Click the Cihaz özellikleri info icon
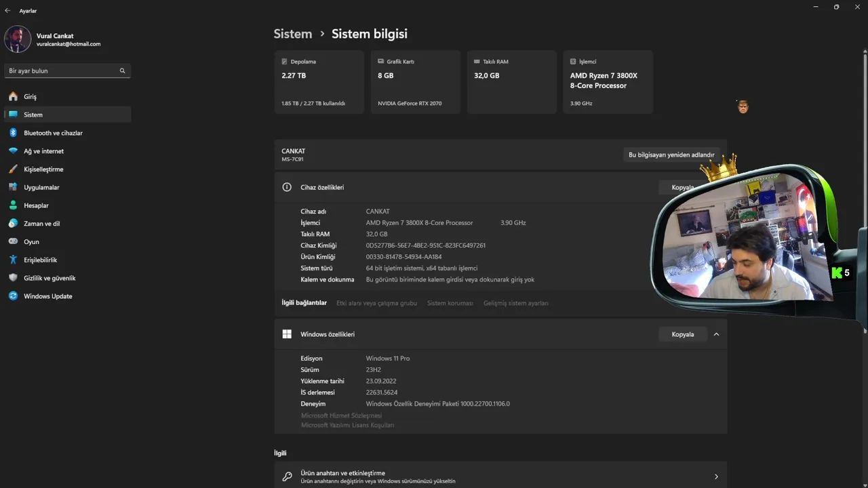This screenshot has width=868, height=488. click(x=287, y=187)
